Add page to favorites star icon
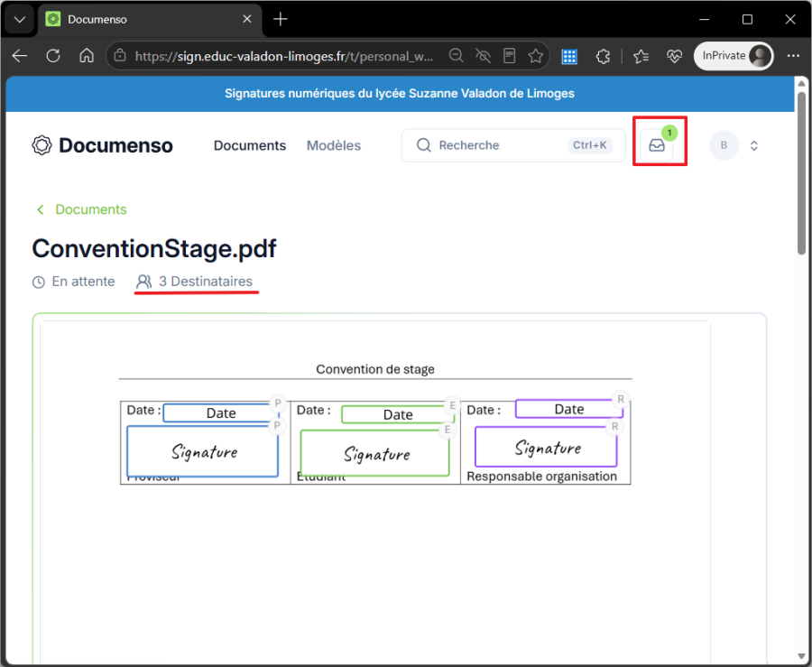The height and width of the screenshot is (667, 812). pos(535,56)
